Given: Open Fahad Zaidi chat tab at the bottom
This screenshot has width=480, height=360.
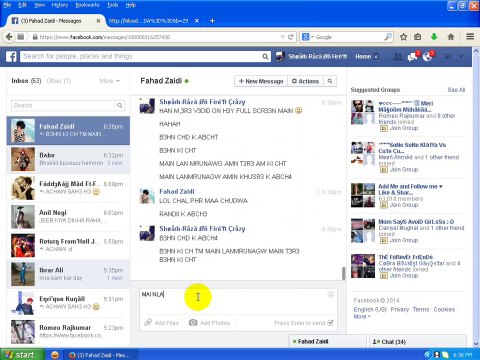Looking at the screenshot, I should (327, 341).
